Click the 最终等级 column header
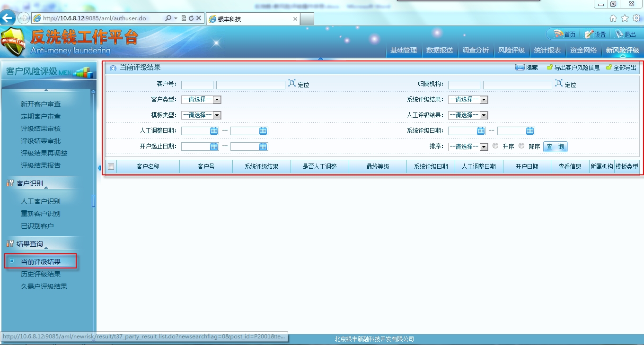This screenshot has height=345, width=644. coord(378,166)
